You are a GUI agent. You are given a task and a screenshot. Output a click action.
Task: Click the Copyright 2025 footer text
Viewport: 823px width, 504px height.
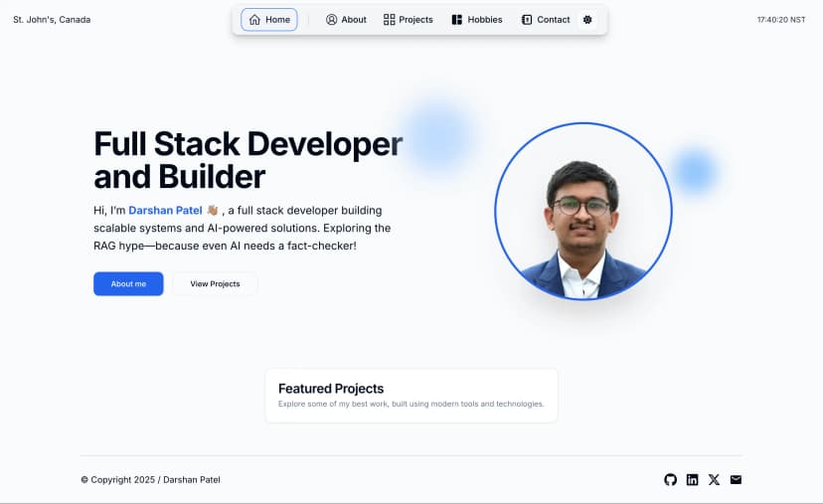pos(151,479)
